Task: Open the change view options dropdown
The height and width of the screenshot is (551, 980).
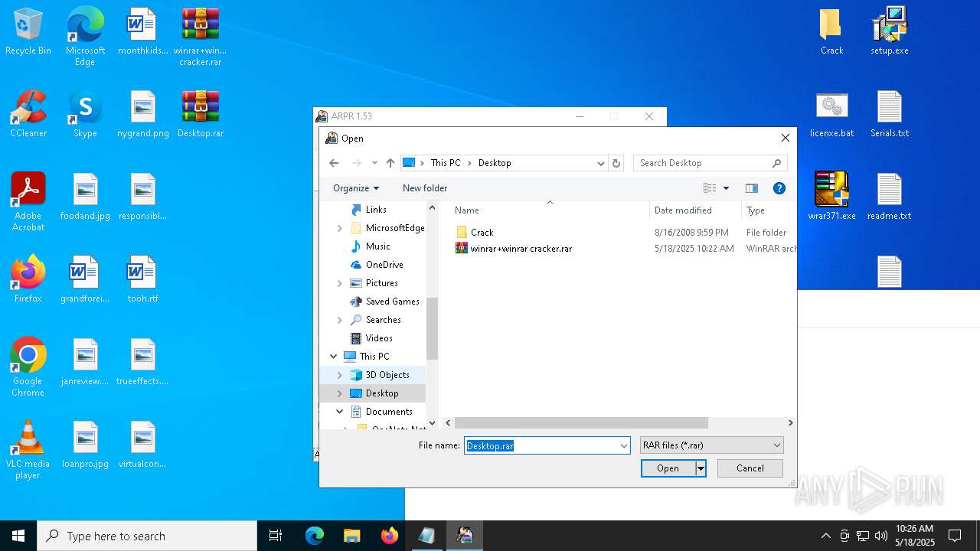Action: (x=726, y=188)
